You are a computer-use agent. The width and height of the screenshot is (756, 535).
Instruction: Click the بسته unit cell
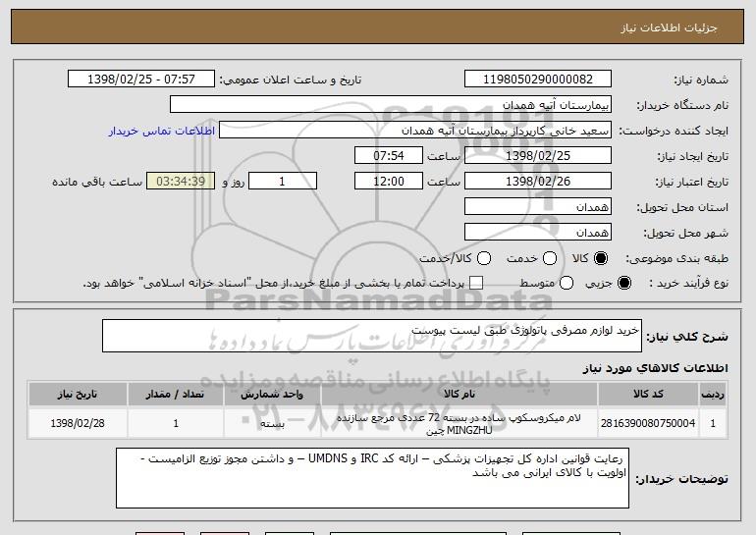pos(272,423)
